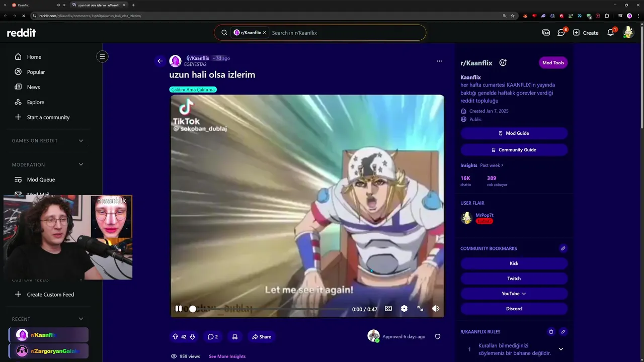Give an award to the post
Image resolution: width=644 pixels, height=362 pixels.
point(235,337)
